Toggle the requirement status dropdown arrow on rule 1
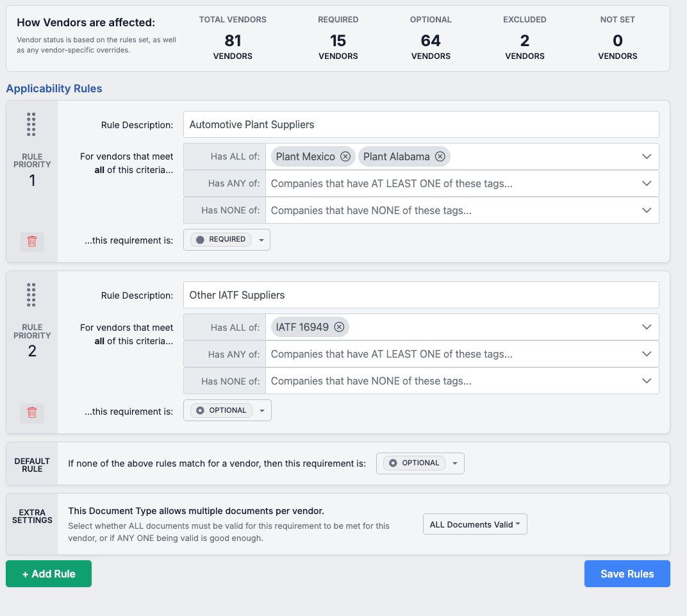 click(261, 239)
